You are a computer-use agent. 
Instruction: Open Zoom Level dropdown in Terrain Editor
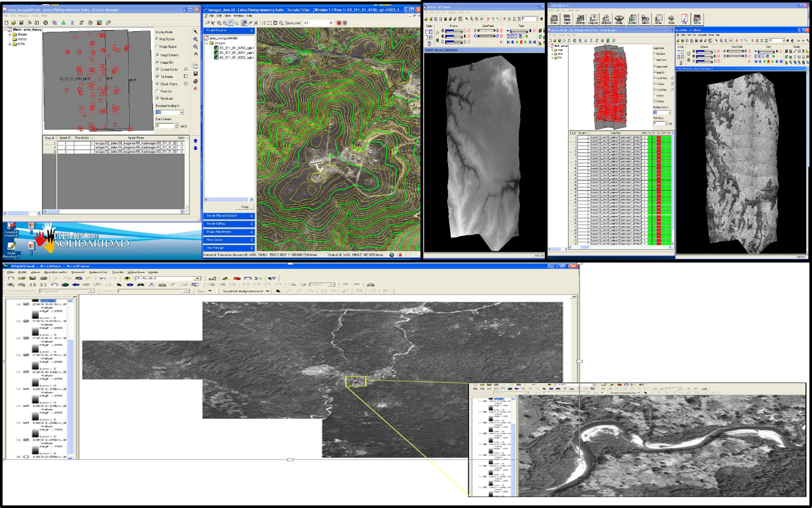(330, 23)
